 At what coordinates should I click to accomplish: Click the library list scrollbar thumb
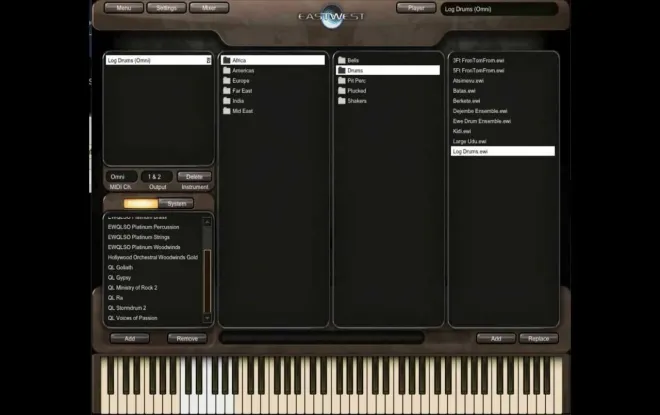click(x=207, y=281)
